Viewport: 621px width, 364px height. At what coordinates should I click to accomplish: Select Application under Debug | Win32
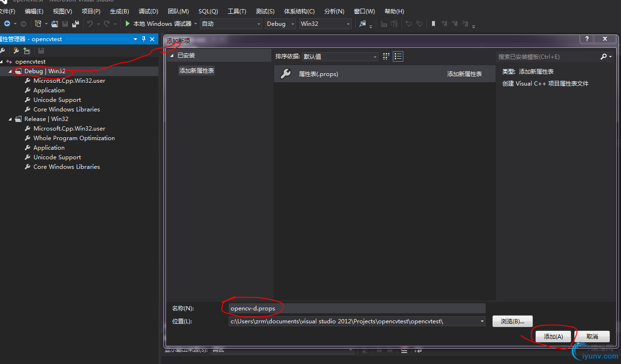pos(49,90)
